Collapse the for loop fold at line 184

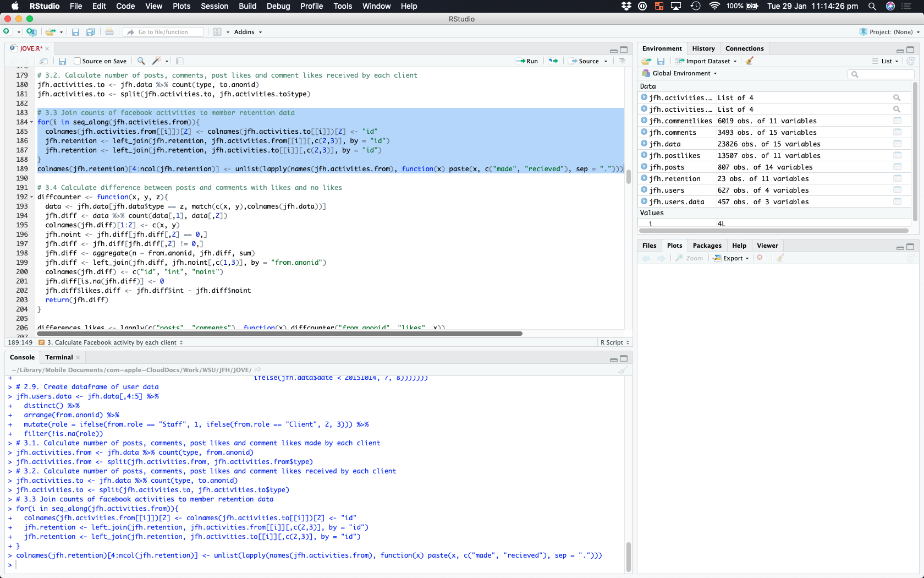pyautogui.click(x=31, y=122)
